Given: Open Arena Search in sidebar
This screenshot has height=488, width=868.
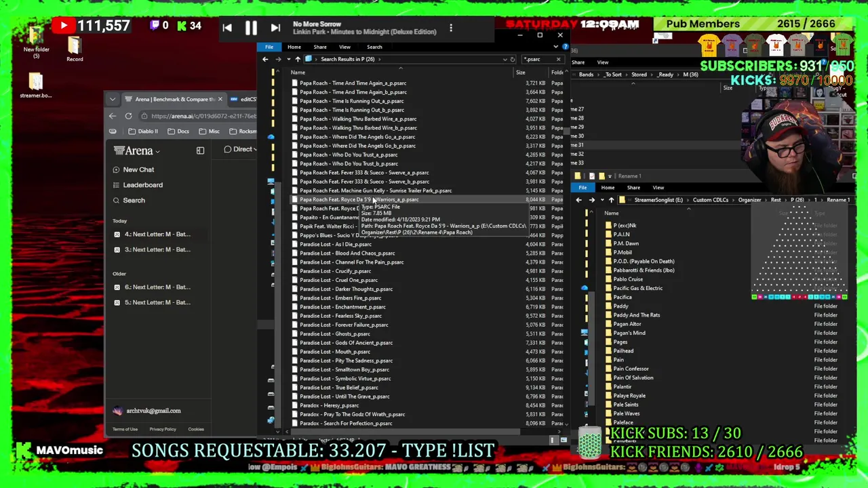Looking at the screenshot, I should click(x=129, y=201).
